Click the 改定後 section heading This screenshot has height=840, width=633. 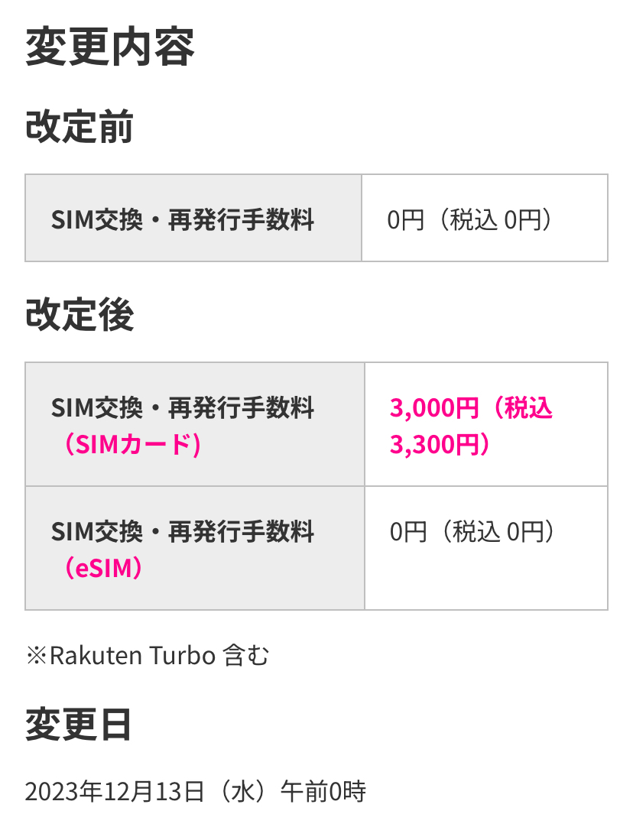[x=80, y=315]
